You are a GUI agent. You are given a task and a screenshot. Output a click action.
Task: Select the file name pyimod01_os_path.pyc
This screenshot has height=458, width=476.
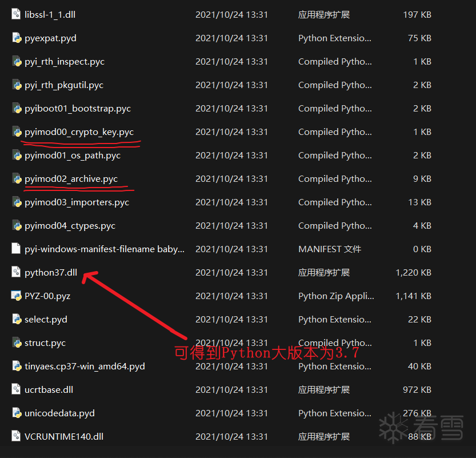click(73, 155)
